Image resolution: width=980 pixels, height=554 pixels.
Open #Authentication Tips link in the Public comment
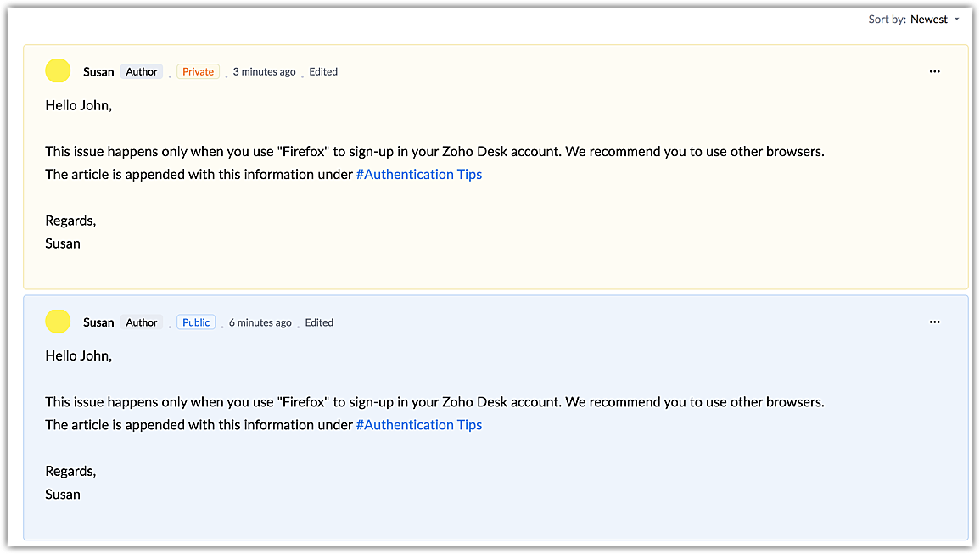click(x=419, y=425)
